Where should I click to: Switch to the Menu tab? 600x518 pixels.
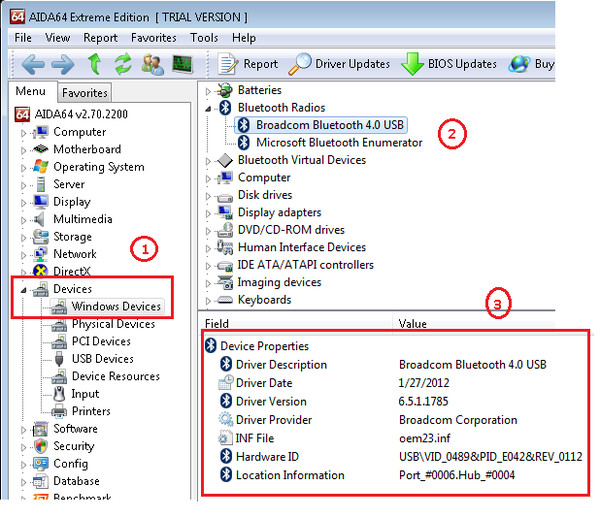point(31,91)
